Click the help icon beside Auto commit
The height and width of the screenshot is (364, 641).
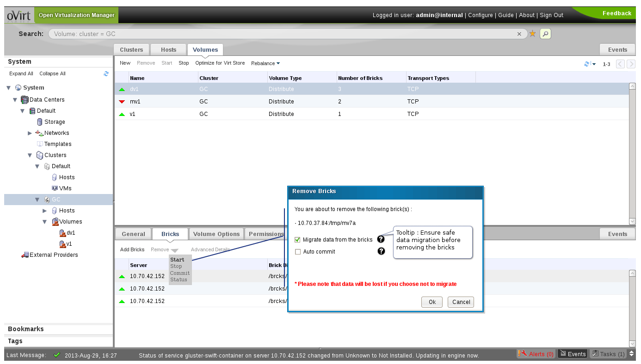click(381, 251)
